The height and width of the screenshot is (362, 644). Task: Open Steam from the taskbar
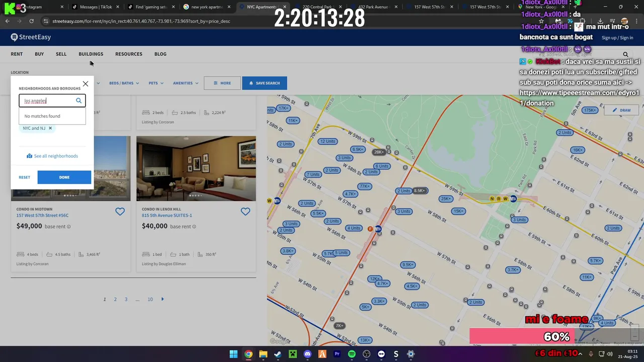pyautogui.click(x=278, y=354)
